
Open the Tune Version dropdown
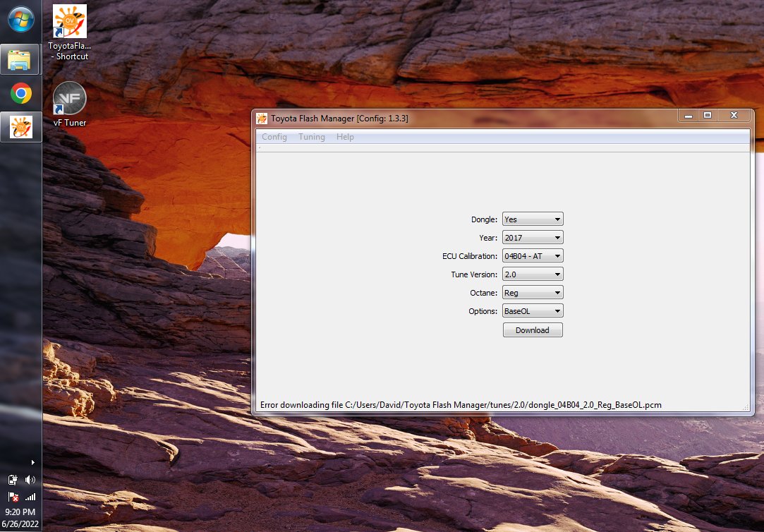[x=533, y=274]
